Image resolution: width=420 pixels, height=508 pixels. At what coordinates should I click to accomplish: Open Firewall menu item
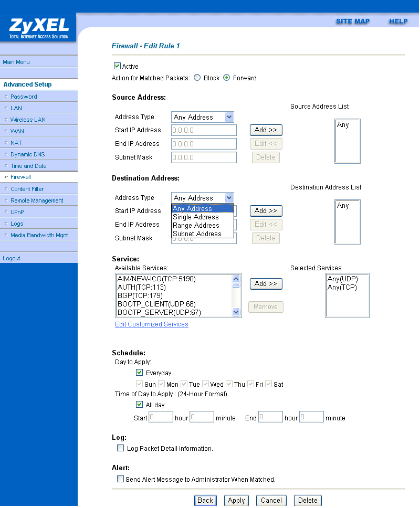(21, 177)
